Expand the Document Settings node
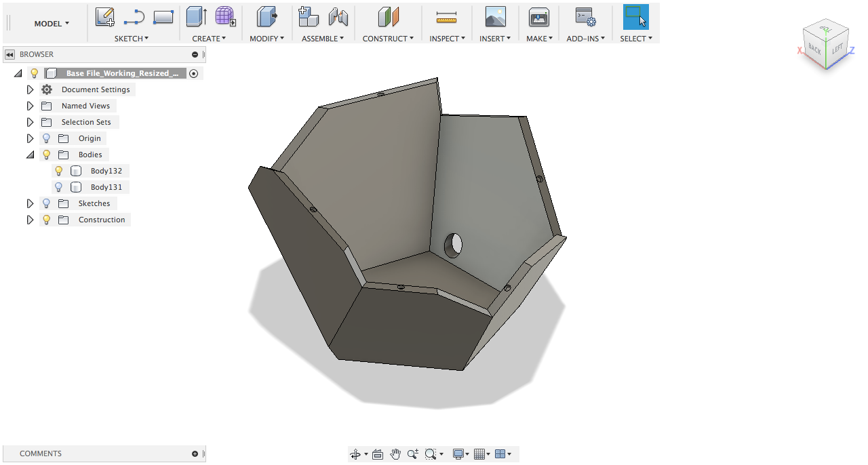The width and height of the screenshot is (868, 465). pos(30,89)
